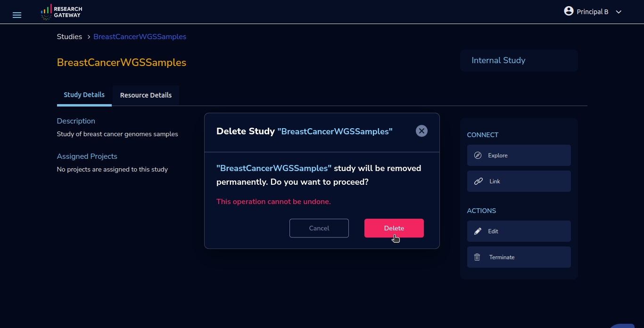This screenshot has width=644, height=328.
Task: Click the Delete Study dialog title
Action: click(304, 131)
